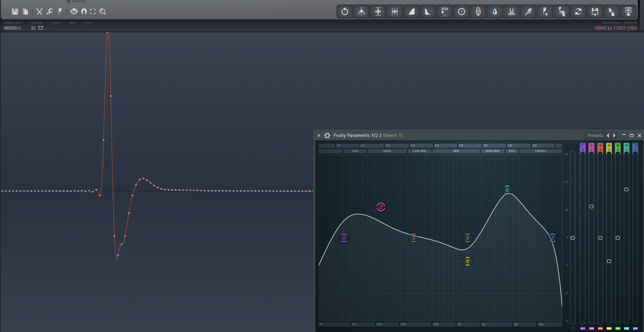Click the 48000Hz samplerate value
The height and width of the screenshot is (332, 644).
pos(13,28)
